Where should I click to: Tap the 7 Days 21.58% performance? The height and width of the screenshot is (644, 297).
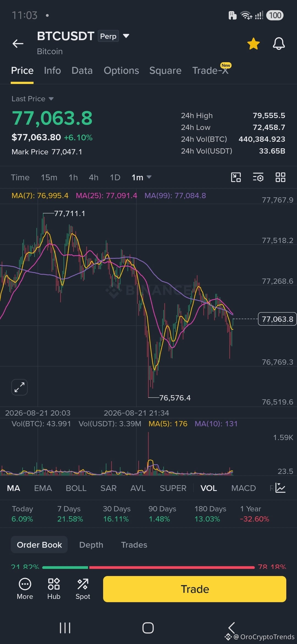pos(70,514)
